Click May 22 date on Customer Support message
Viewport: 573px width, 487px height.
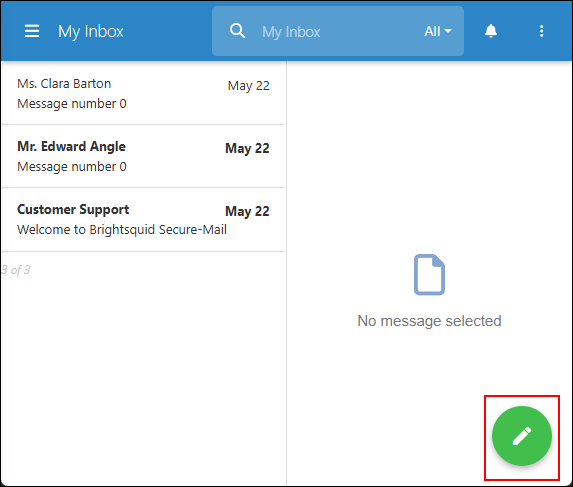tap(247, 211)
